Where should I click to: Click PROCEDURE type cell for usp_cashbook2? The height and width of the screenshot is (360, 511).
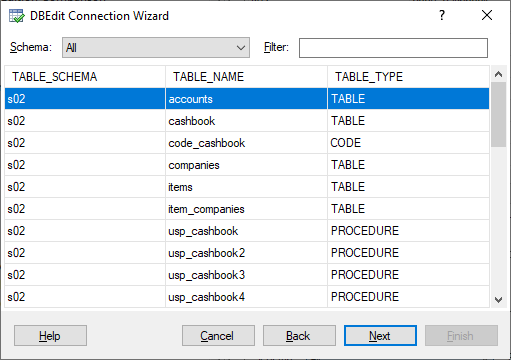click(408, 253)
